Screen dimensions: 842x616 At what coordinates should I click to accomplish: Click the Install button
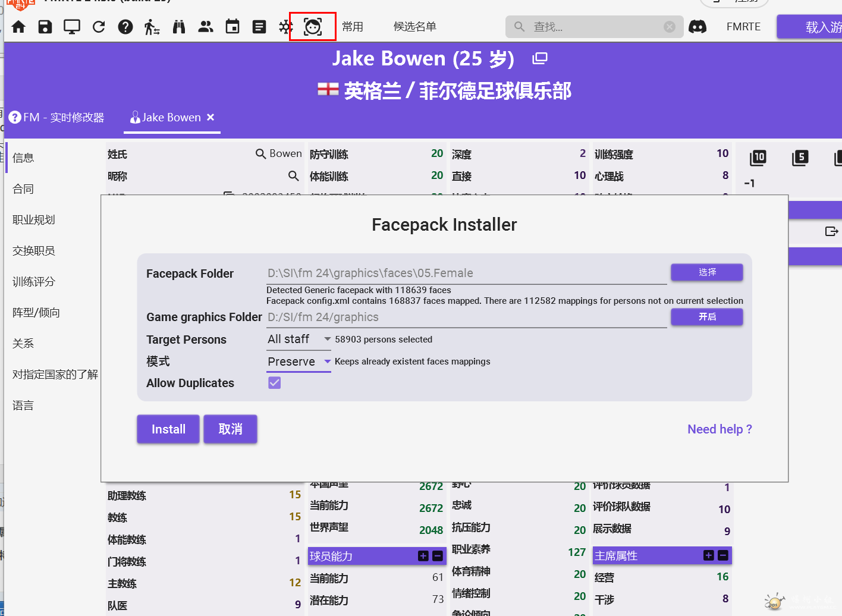point(168,429)
